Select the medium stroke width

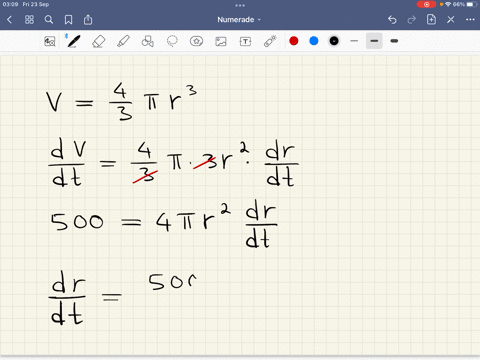374,41
